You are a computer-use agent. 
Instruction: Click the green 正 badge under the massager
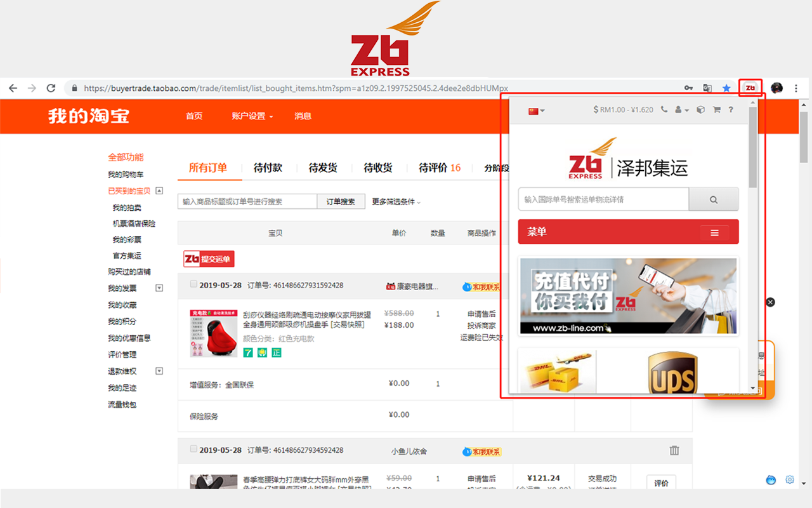point(276,352)
